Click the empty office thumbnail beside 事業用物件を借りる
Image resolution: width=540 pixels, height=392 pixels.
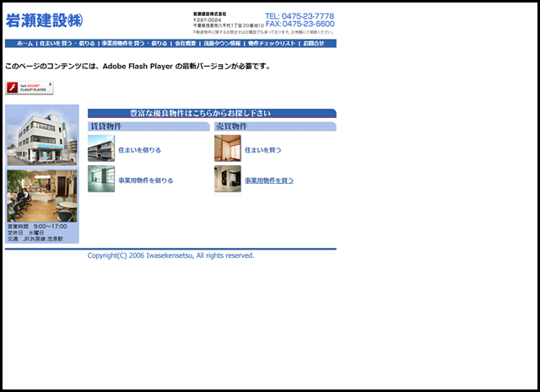click(x=101, y=179)
